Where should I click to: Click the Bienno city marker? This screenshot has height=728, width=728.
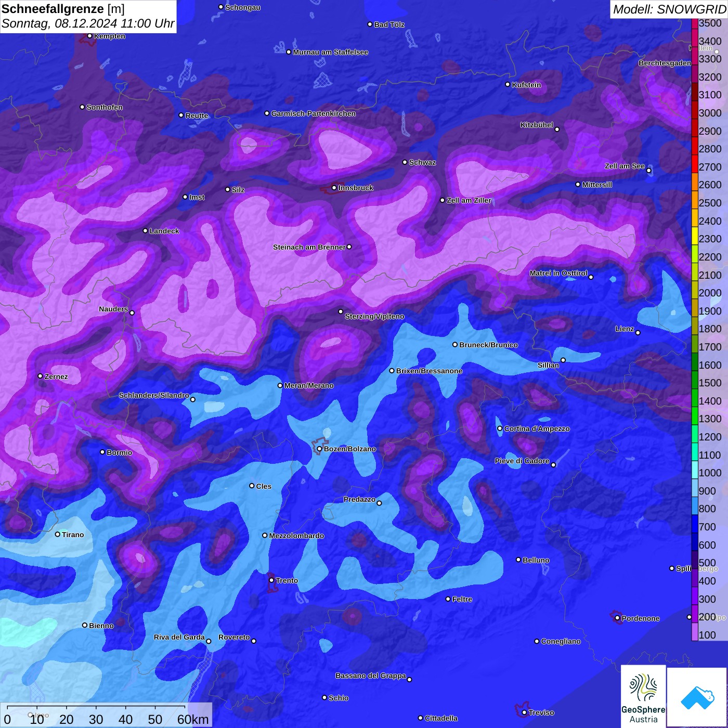click(85, 625)
